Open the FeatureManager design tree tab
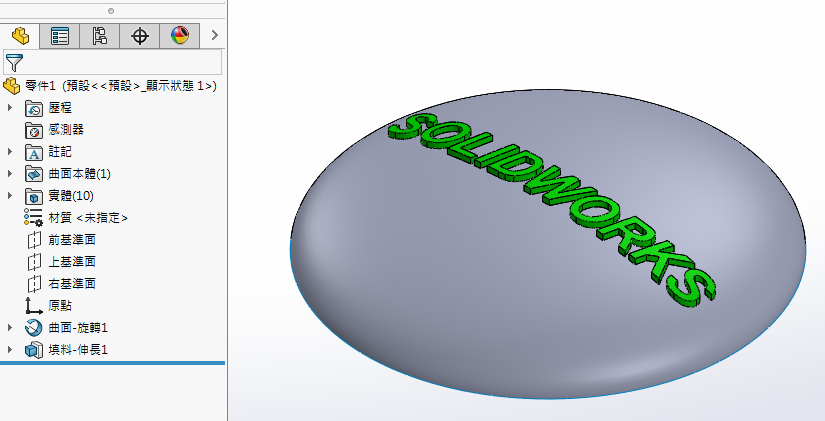 point(20,36)
